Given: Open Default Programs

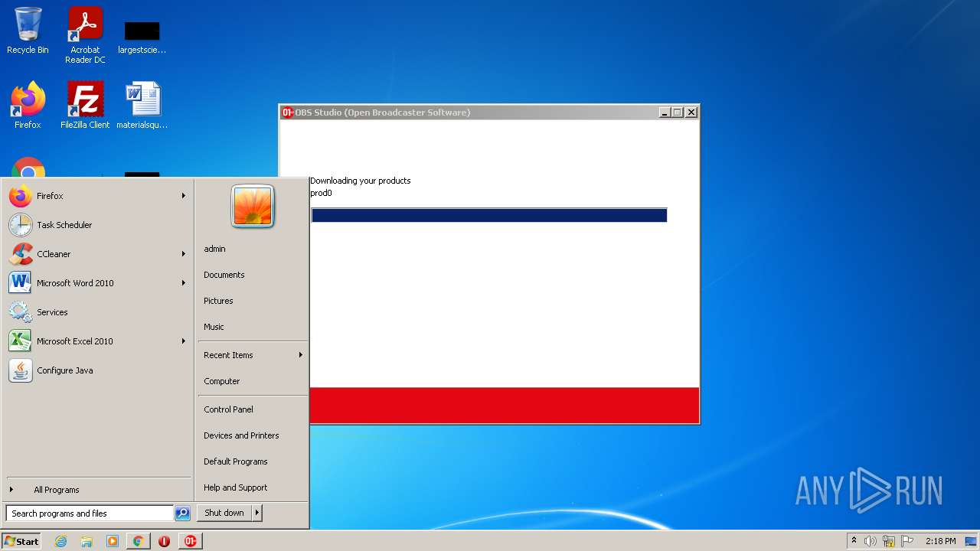Looking at the screenshot, I should click(x=253, y=461).
